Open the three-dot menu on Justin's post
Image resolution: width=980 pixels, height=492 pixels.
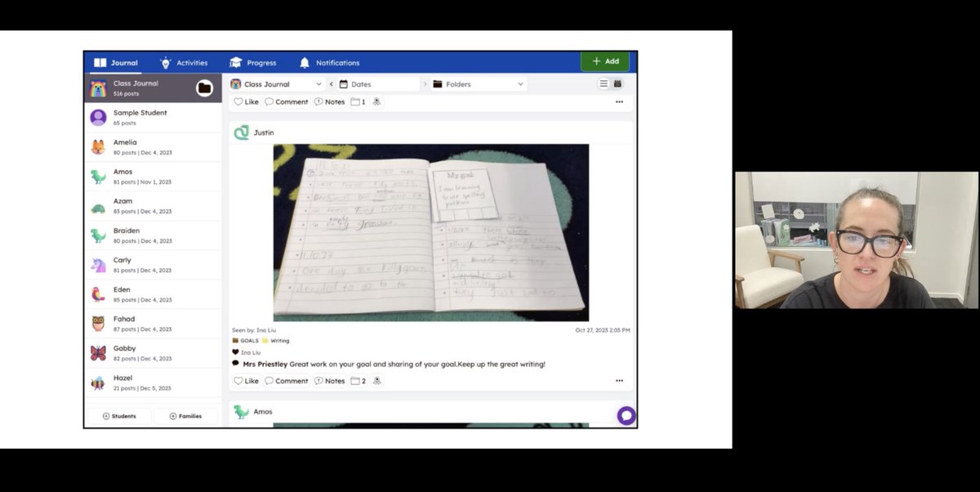tap(619, 381)
